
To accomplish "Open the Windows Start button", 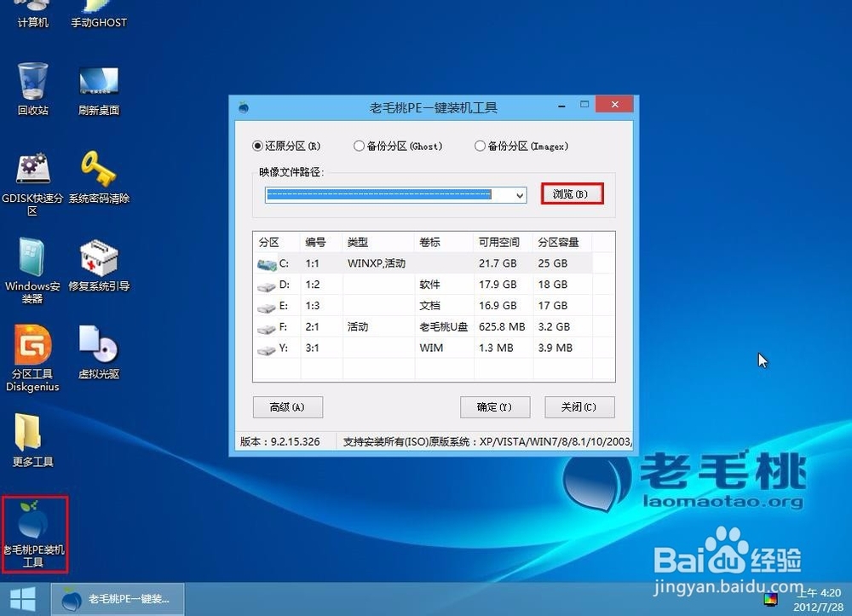I will coord(22,599).
